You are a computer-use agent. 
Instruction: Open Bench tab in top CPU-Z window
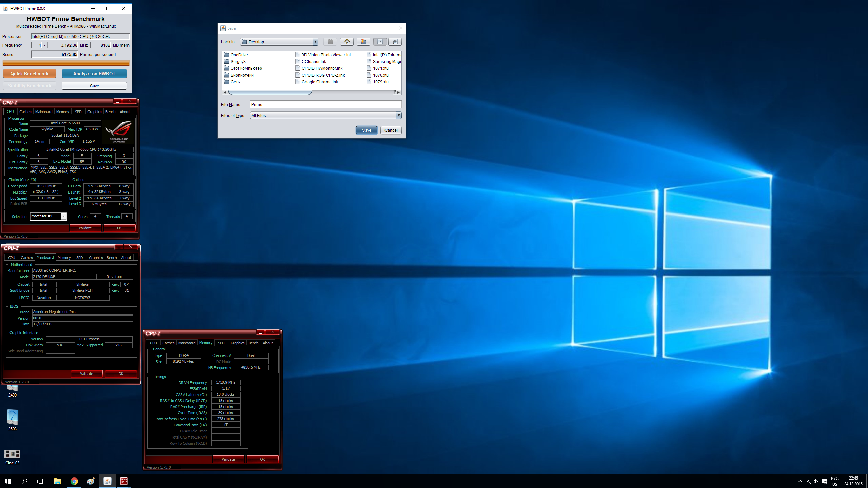click(110, 112)
